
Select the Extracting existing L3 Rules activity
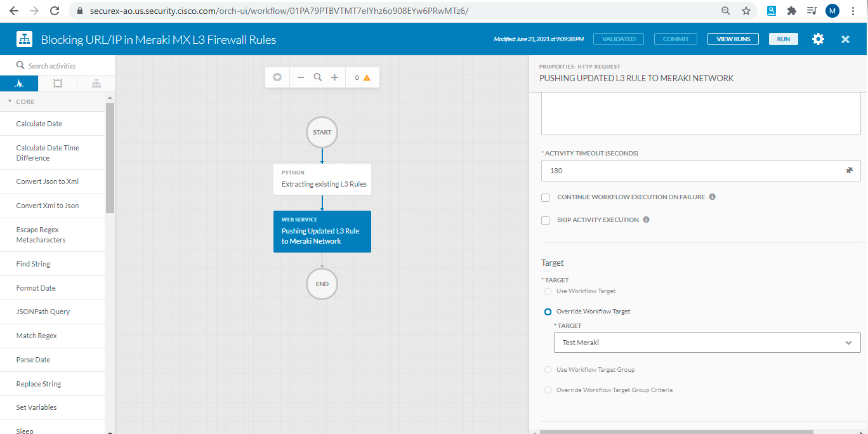322,179
